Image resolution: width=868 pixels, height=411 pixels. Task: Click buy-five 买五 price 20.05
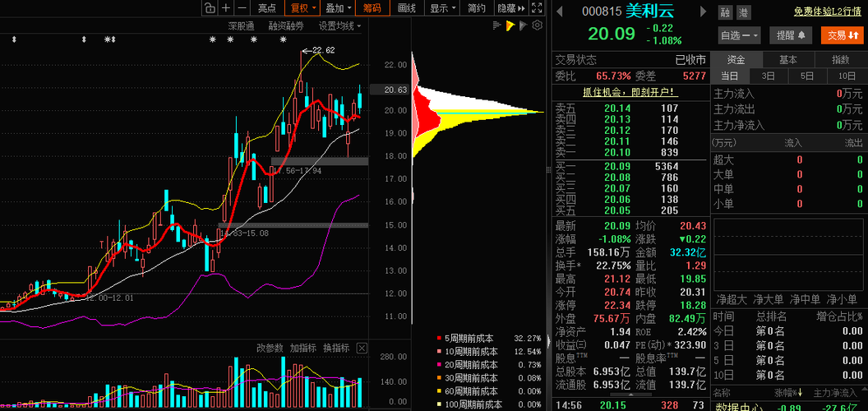tap(617, 210)
